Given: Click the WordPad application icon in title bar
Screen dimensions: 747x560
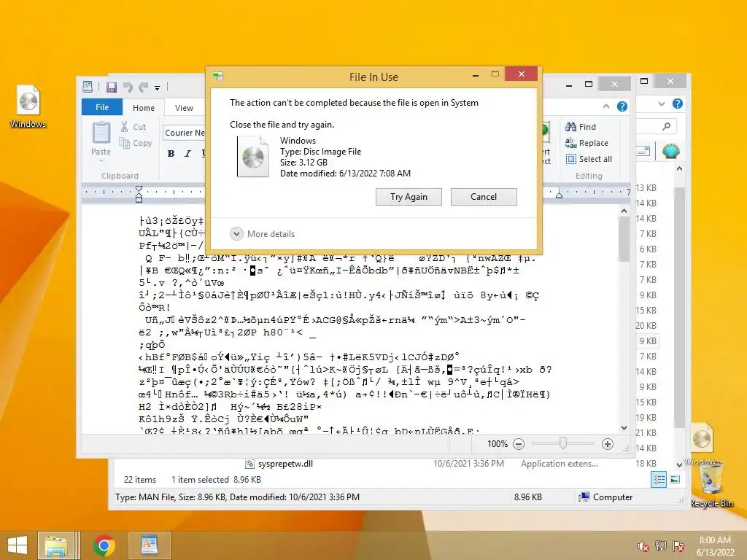Looking at the screenshot, I should [x=88, y=87].
